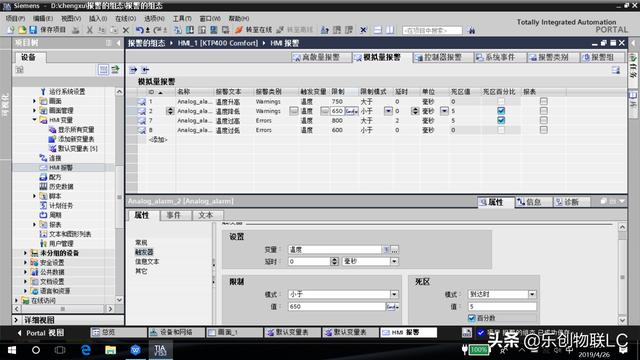Switch to the 控制器报警 (Controller alarms) tab

(443, 58)
